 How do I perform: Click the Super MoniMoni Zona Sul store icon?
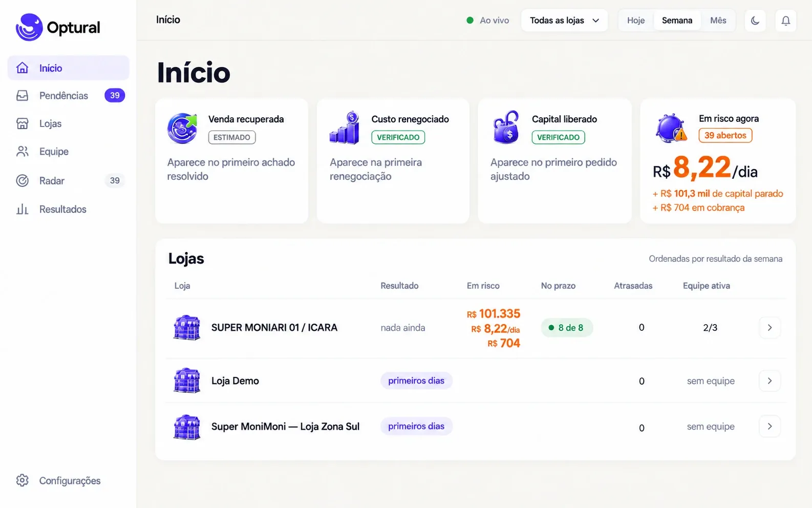click(187, 427)
